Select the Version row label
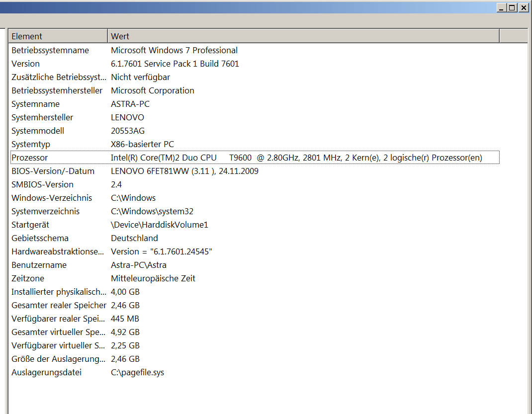532x414 pixels. (x=25, y=64)
